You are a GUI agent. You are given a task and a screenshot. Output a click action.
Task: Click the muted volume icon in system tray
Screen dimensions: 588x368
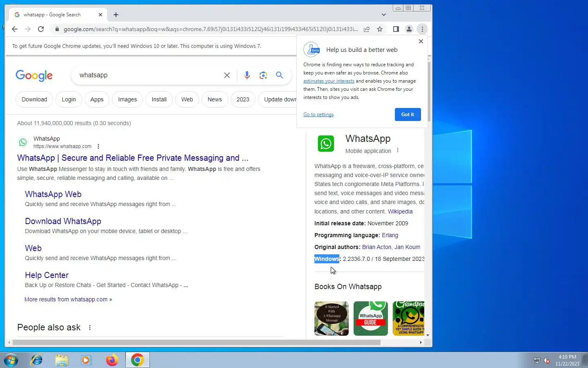547,361
